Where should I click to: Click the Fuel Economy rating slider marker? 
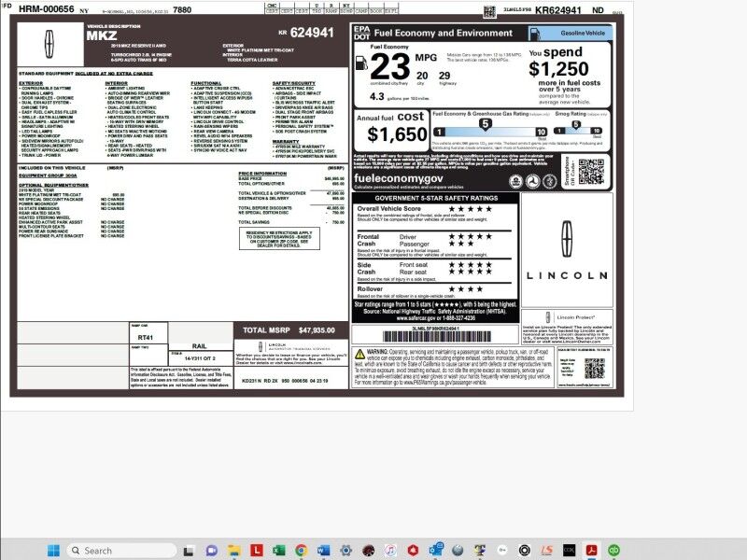(485, 125)
